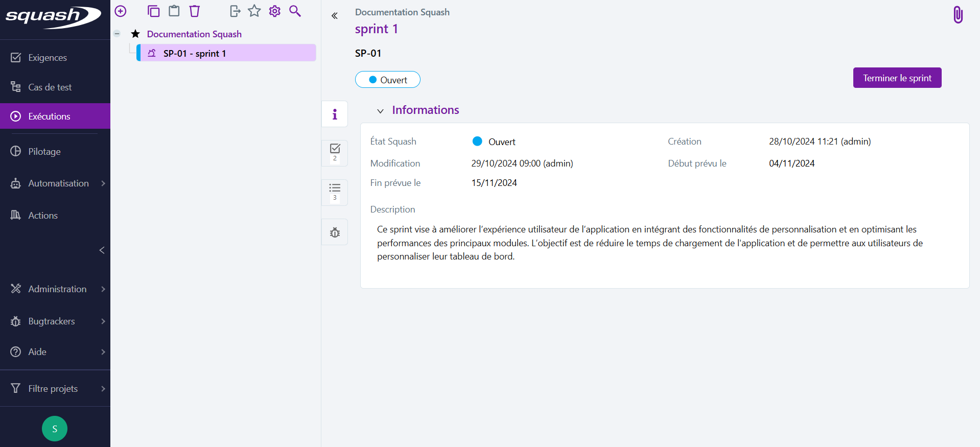Open the bug issues tab icon
This screenshot has width=980, height=447.
(335, 232)
